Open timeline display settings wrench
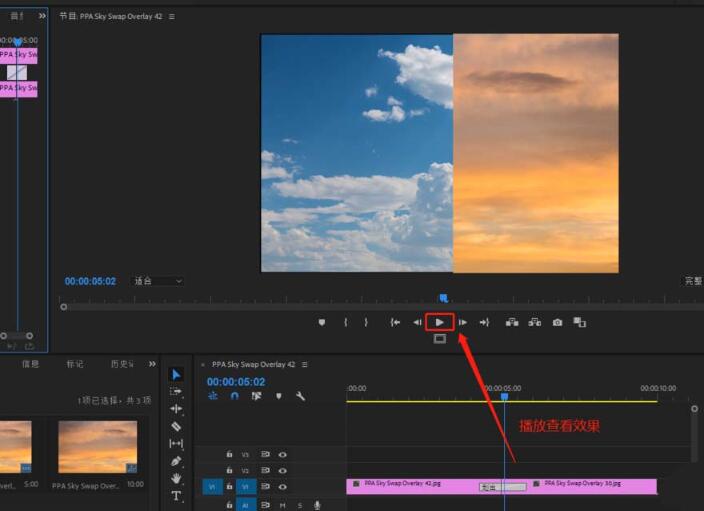Viewport: 704px width, 511px height. pos(300,396)
